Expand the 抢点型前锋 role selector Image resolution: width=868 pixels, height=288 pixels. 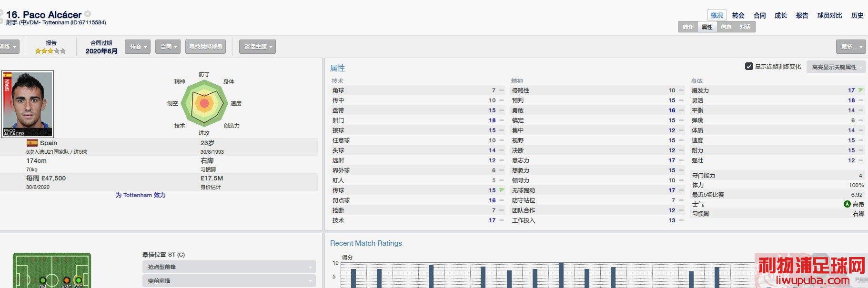click(229, 267)
